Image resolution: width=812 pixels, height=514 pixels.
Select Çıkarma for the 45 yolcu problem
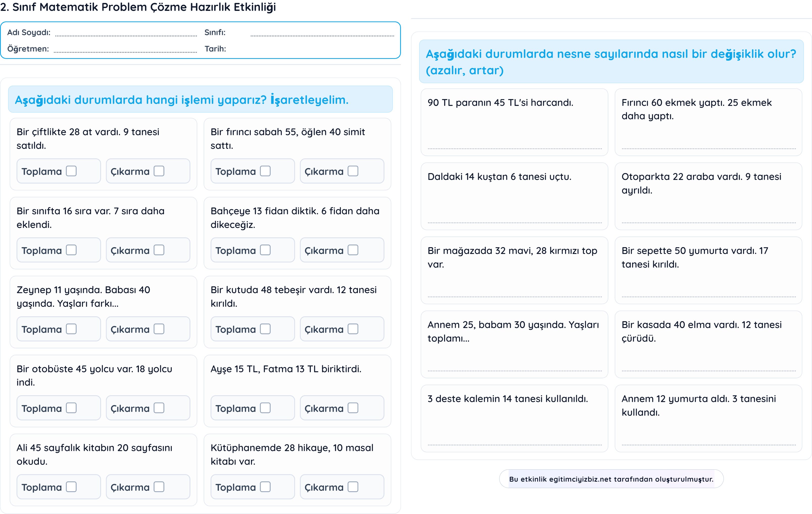[159, 408]
